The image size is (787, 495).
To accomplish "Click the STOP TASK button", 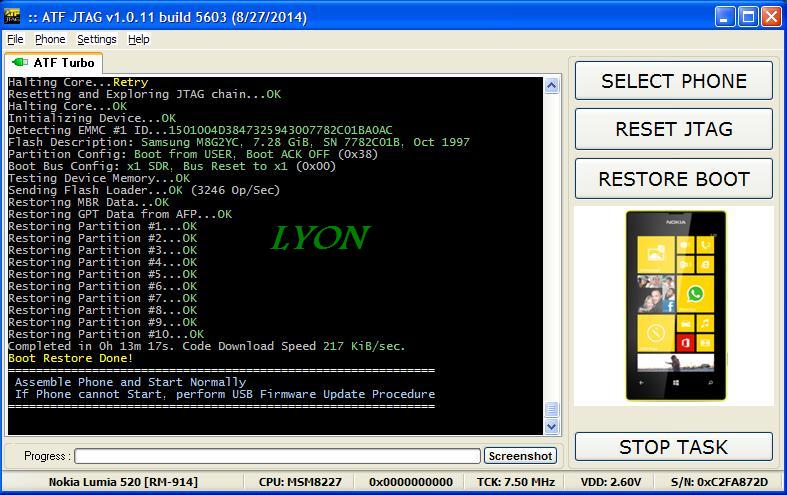I will [x=674, y=447].
